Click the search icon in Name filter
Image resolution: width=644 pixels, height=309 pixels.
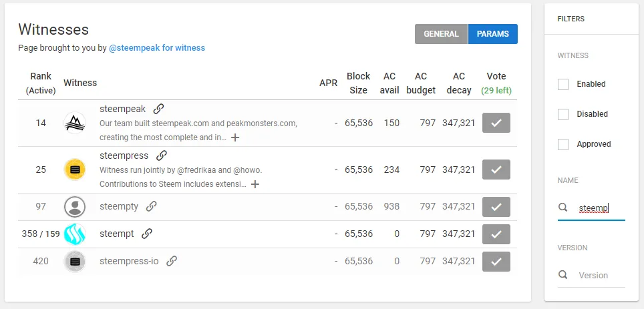point(563,208)
